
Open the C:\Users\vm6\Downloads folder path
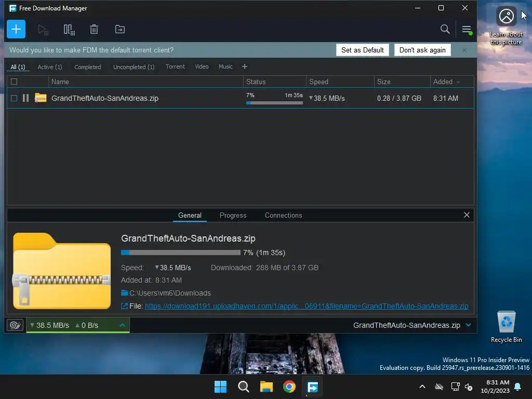coord(170,293)
